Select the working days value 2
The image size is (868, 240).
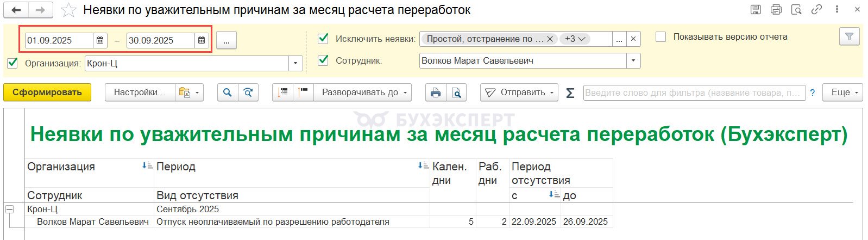pyautogui.click(x=493, y=221)
